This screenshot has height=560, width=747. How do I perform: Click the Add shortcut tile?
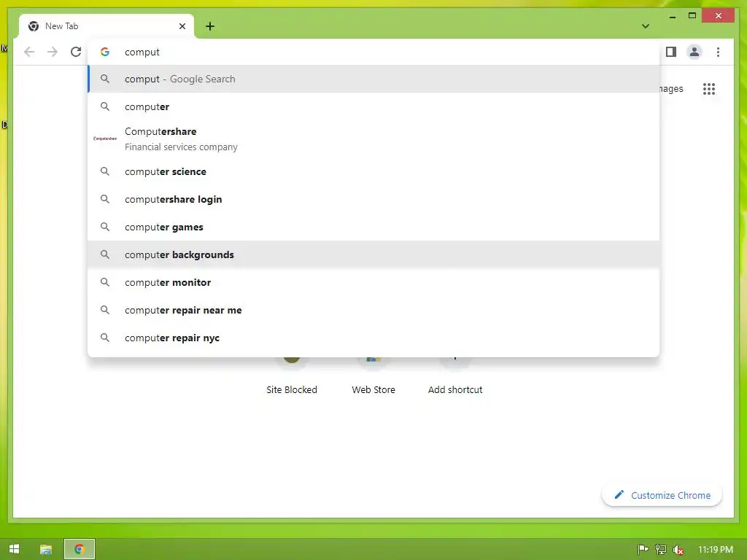(455, 376)
